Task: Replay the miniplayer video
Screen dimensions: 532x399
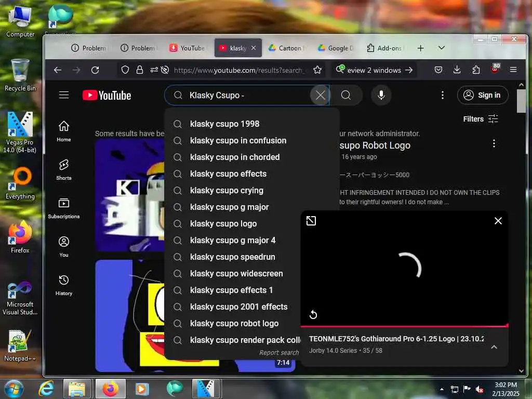Action: click(x=313, y=314)
